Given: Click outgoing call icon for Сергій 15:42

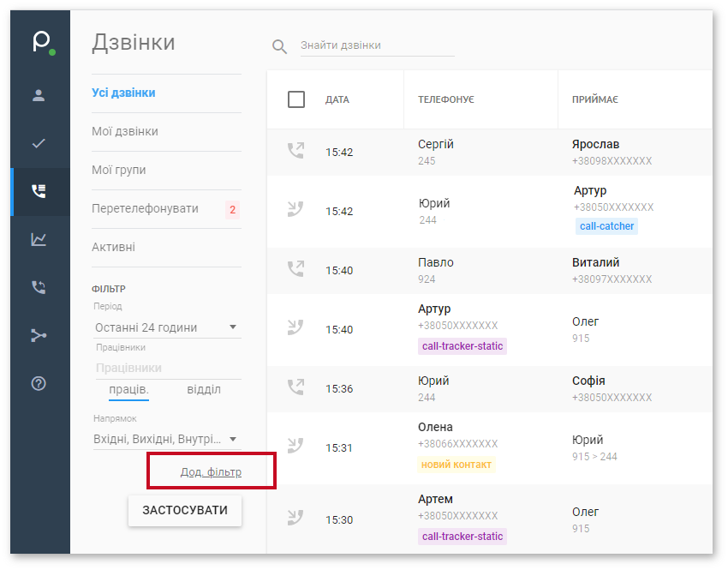Looking at the screenshot, I should point(295,151).
